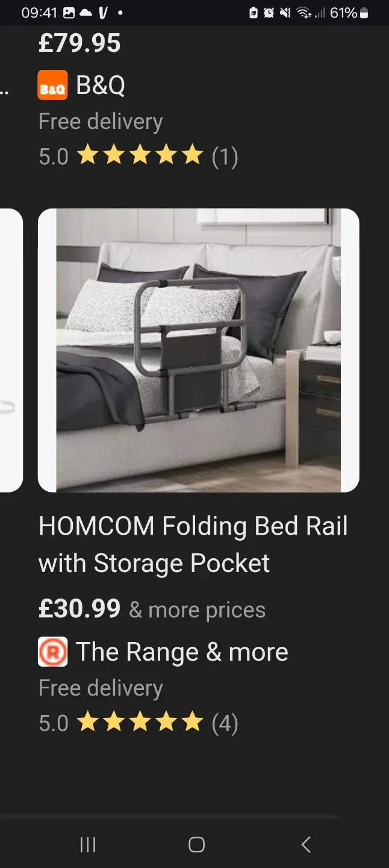
Task: Tap the HOMCOM five-star rating with 4 reviews
Action: (138, 723)
